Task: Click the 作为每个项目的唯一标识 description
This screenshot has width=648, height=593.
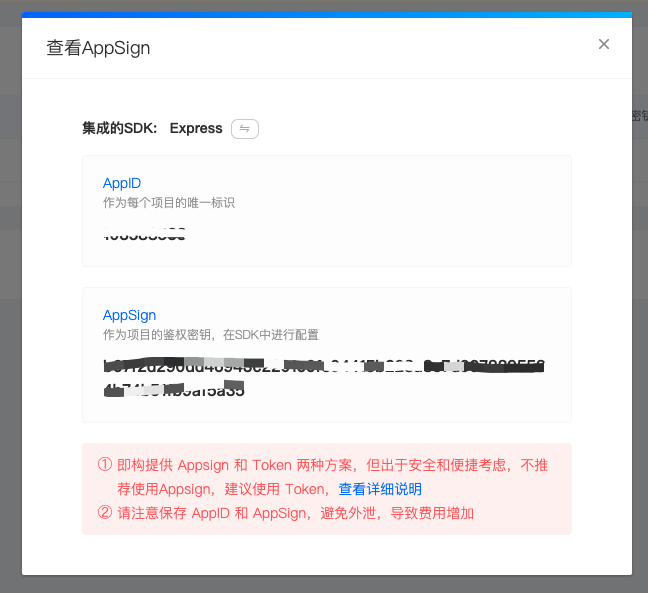Action: pyautogui.click(x=168, y=202)
